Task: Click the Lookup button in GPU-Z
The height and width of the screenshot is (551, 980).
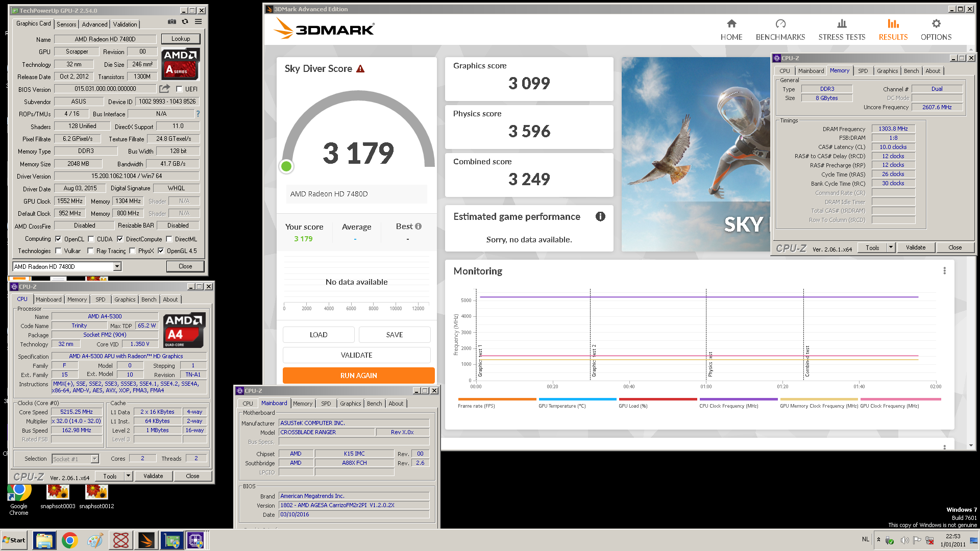Action: click(181, 39)
